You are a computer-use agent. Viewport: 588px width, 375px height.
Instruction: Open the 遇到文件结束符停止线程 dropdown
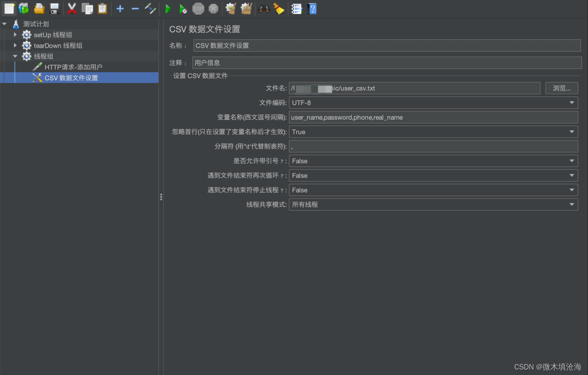coord(434,190)
